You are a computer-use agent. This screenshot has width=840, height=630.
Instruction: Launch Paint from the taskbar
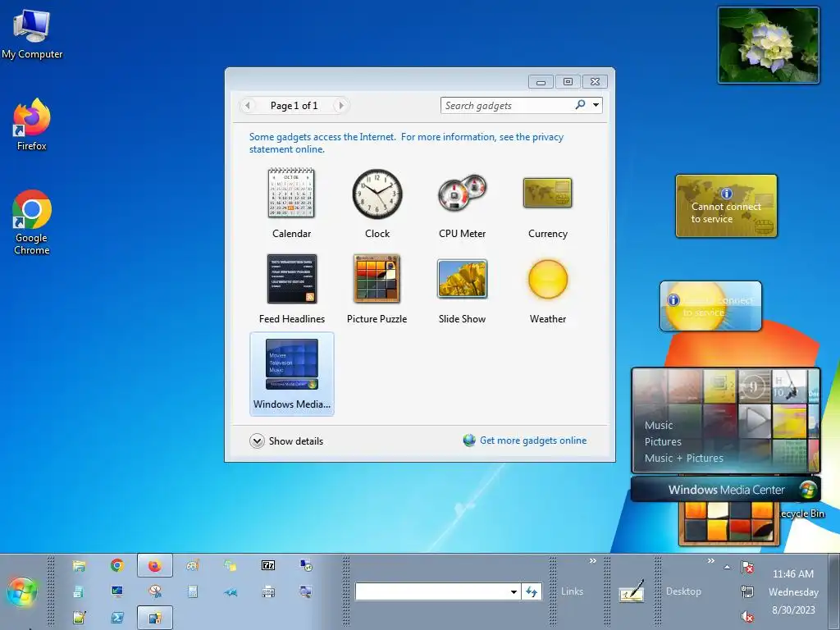point(193,565)
